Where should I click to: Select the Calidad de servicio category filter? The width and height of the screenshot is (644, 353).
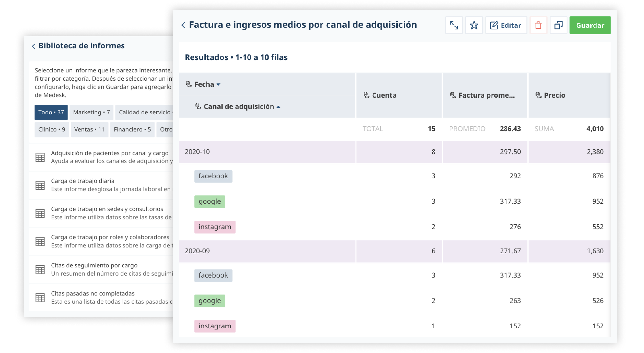(x=144, y=112)
